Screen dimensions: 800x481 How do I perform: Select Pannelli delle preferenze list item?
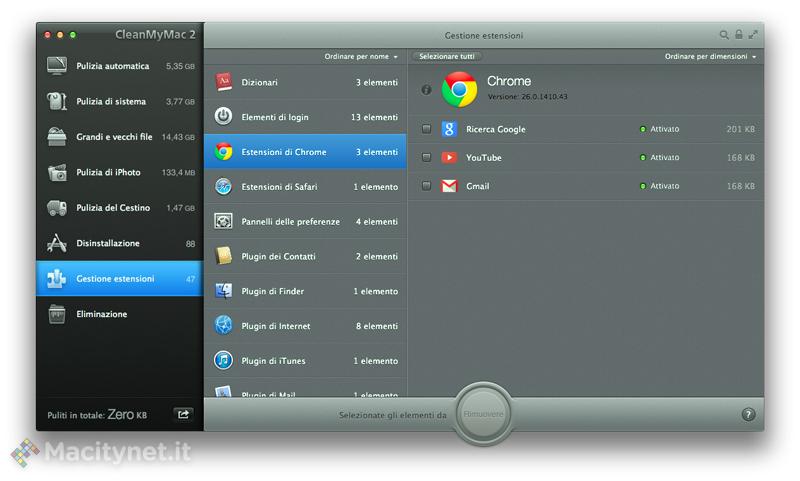[x=306, y=221]
